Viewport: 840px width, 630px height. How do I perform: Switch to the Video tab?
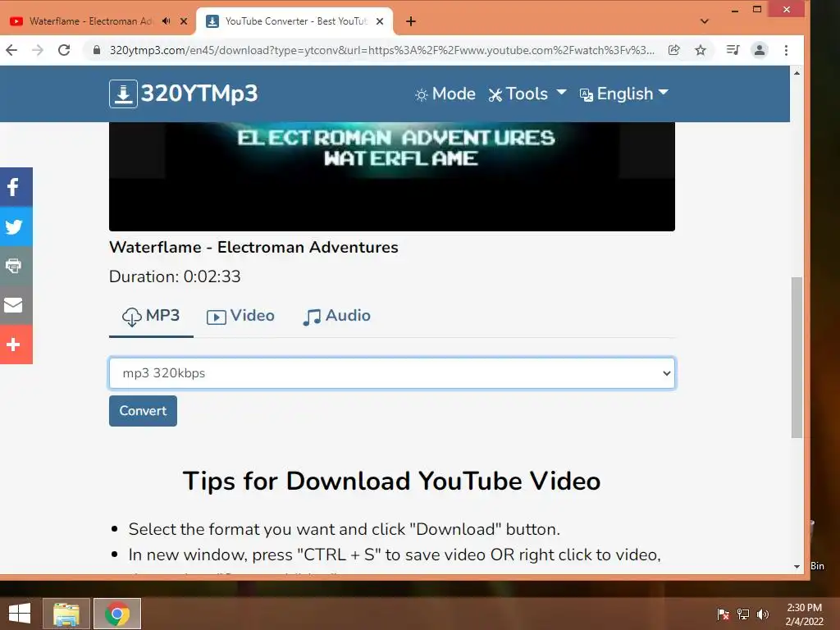(x=240, y=316)
